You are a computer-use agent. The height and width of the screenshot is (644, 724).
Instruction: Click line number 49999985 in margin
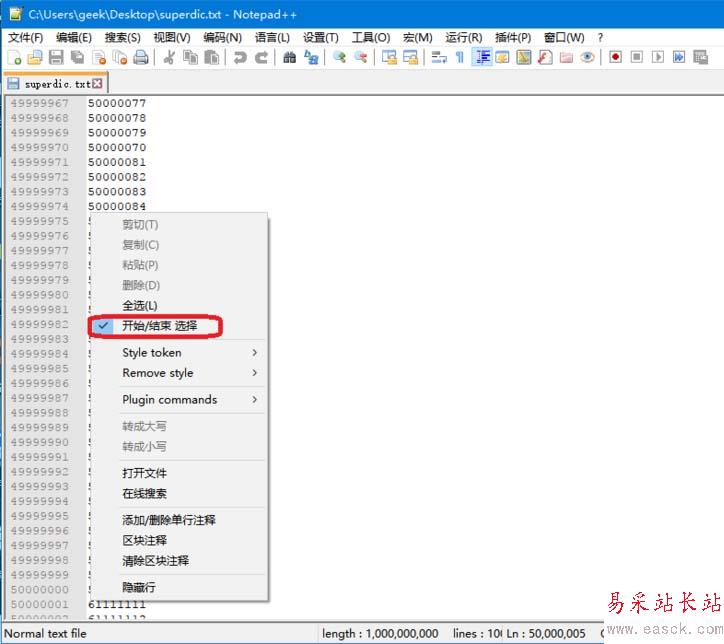coord(40,369)
